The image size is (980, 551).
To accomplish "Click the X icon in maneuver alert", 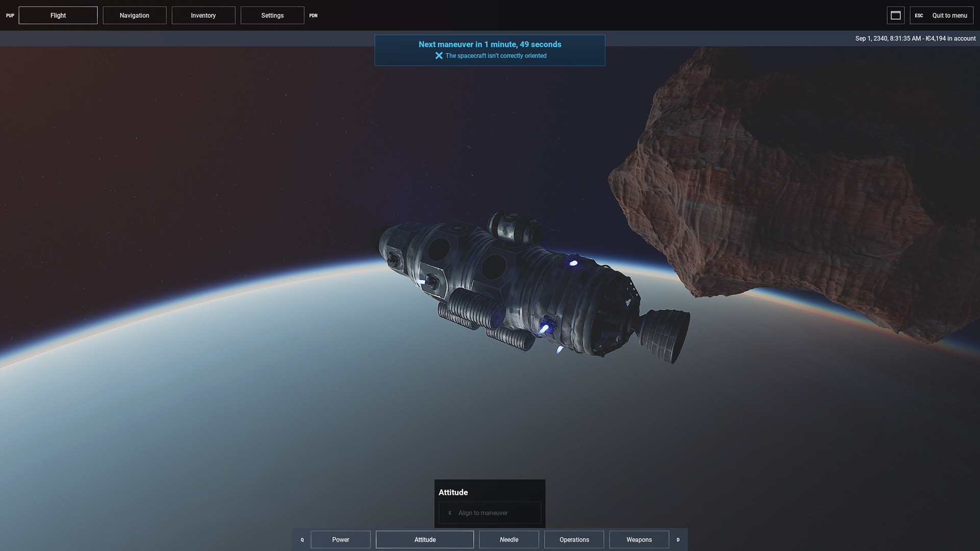I will (x=438, y=56).
